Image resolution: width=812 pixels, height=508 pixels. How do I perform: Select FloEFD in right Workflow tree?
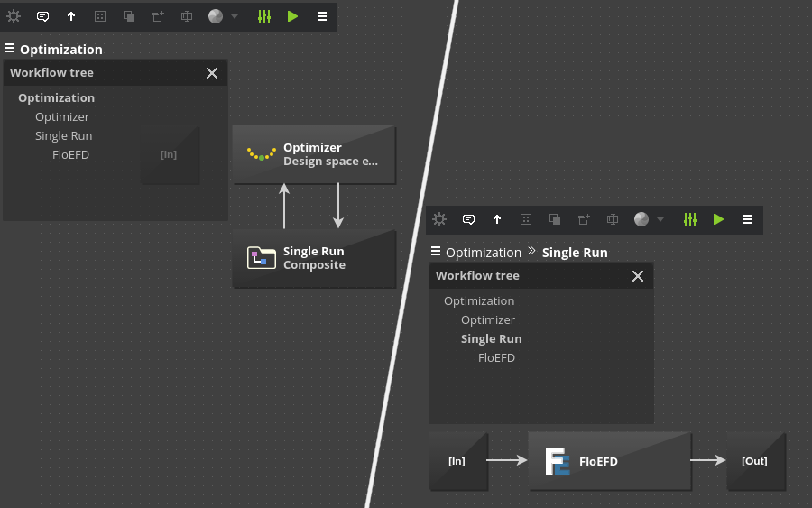click(x=496, y=358)
